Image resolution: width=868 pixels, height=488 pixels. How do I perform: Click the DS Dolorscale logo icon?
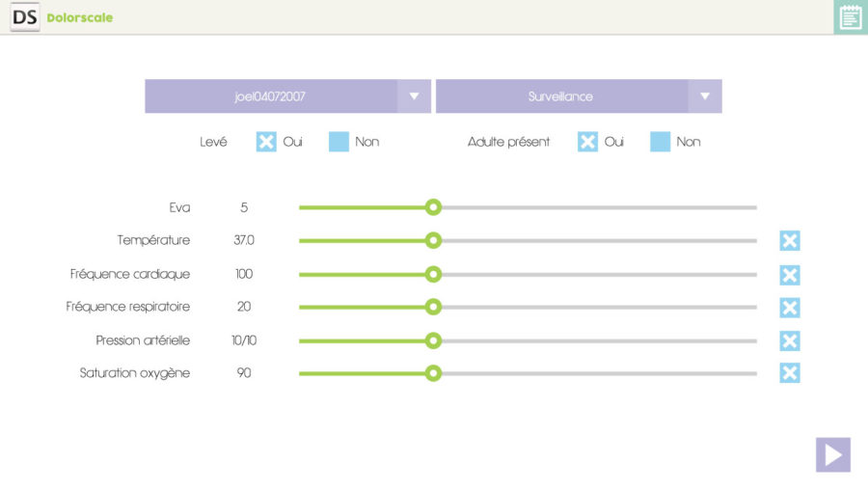[x=25, y=17]
